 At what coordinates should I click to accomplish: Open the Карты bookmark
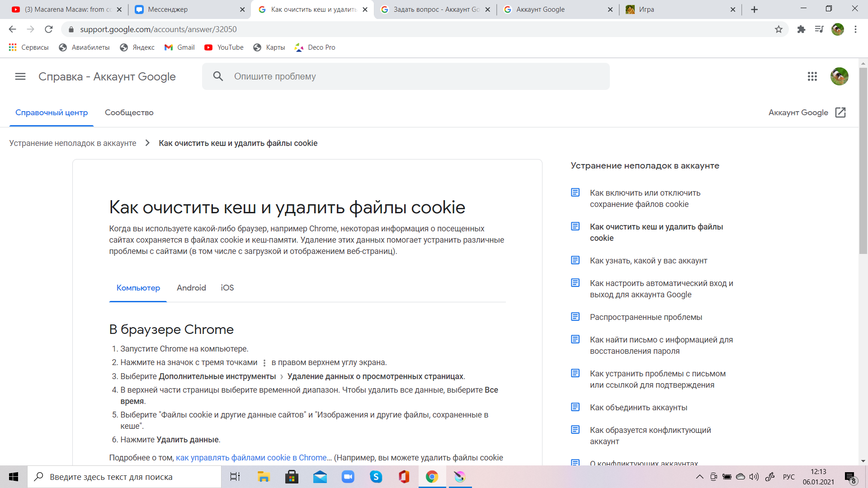269,47
